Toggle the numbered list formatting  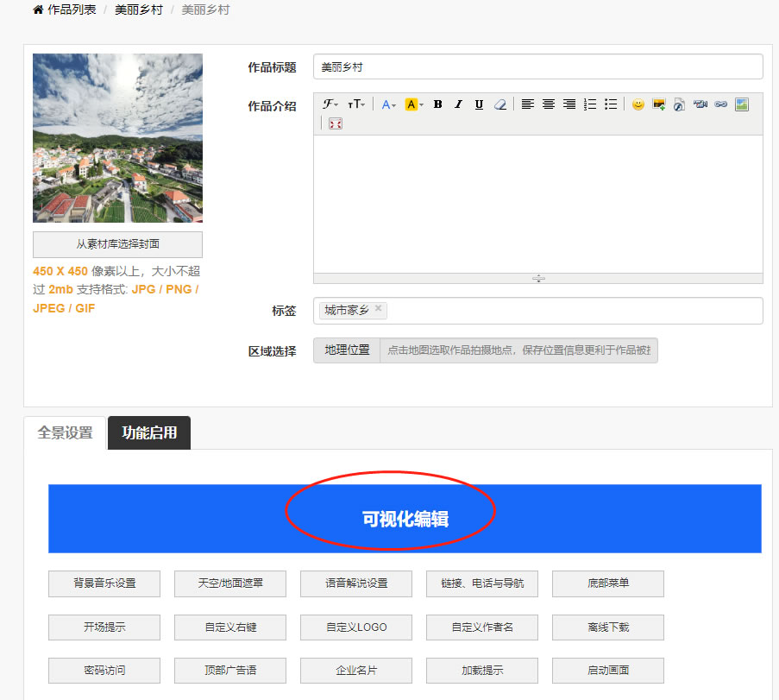589,104
